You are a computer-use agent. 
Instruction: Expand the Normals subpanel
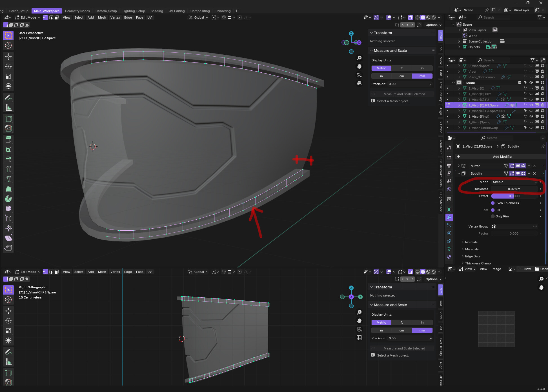[471, 242]
